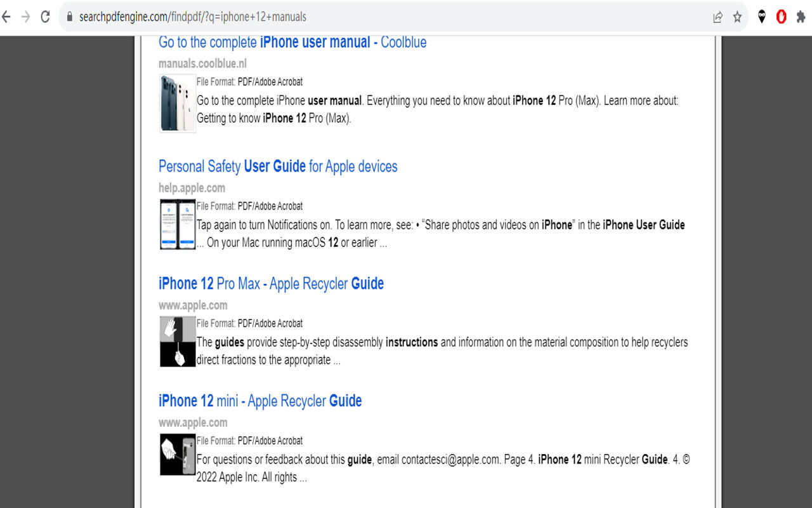812x508 pixels.
Task: Click the manuals.coolblue.nl source URL
Action: [x=202, y=63]
